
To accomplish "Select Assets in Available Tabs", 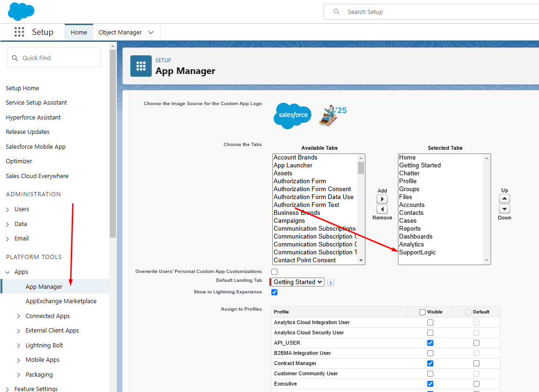I will click(x=283, y=173).
